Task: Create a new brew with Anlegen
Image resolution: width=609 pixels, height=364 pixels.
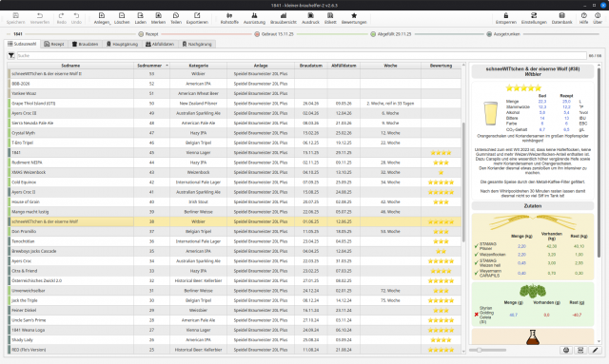Action: [102, 18]
